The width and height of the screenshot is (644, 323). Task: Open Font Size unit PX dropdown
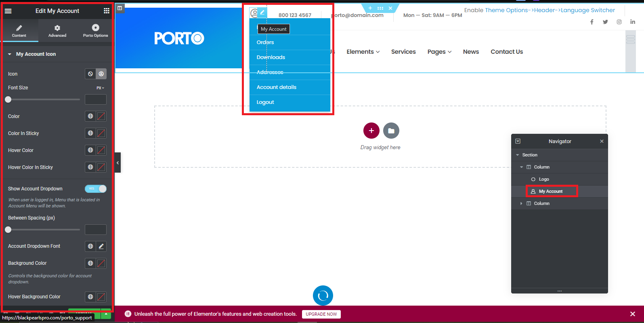point(100,88)
